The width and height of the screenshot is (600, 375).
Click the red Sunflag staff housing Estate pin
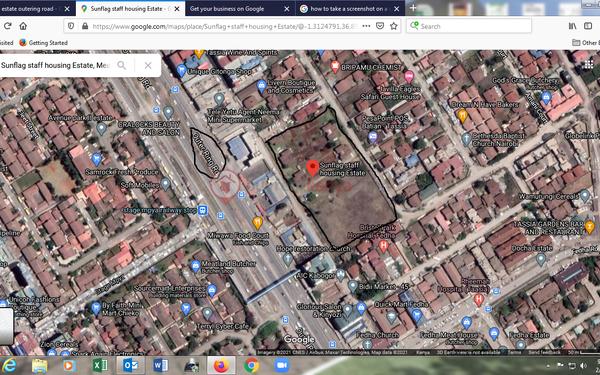[313, 168]
